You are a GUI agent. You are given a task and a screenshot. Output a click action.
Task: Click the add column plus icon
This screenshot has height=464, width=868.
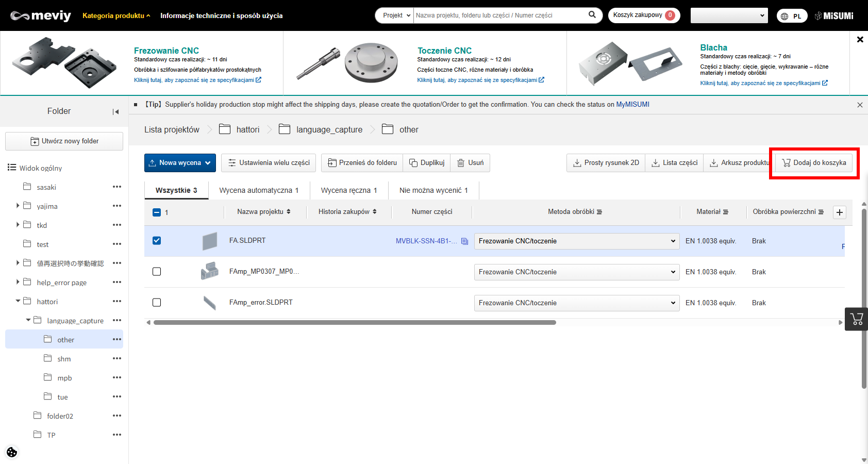tap(840, 212)
